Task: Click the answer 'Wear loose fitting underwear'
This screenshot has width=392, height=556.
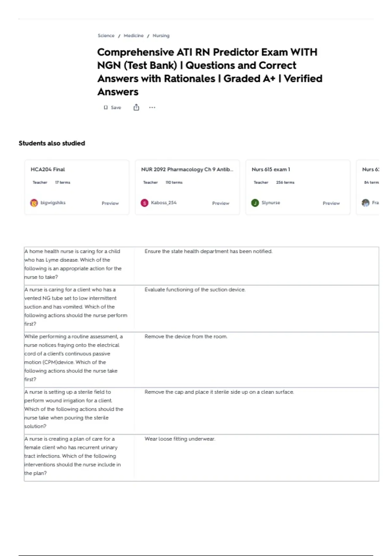Action: pyautogui.click(x=180, y=439)
